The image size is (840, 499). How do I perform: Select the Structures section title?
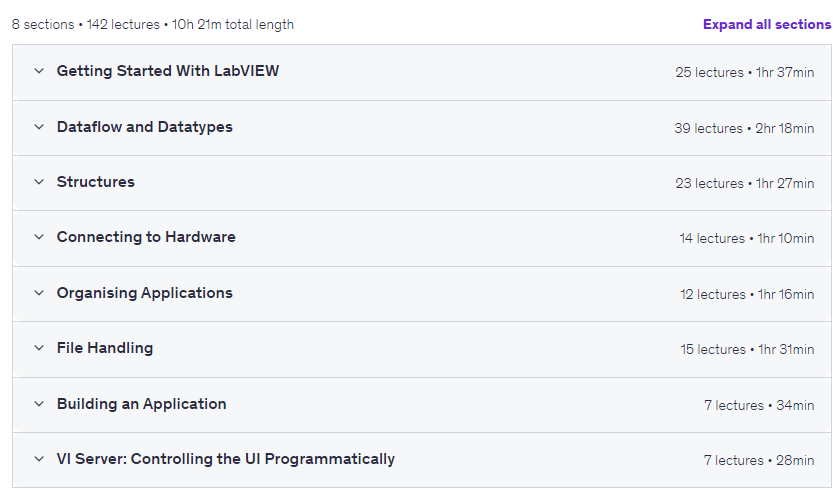coord(95,182)
